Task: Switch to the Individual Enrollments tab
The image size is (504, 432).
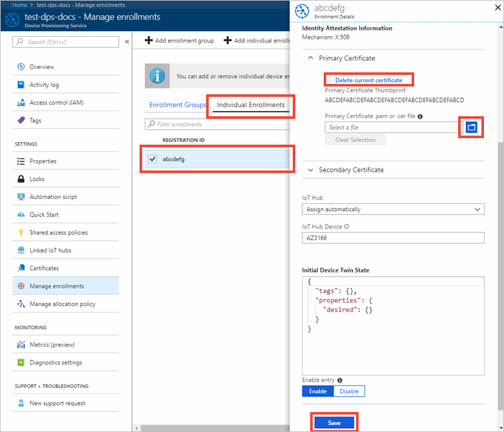Action: 251,105
